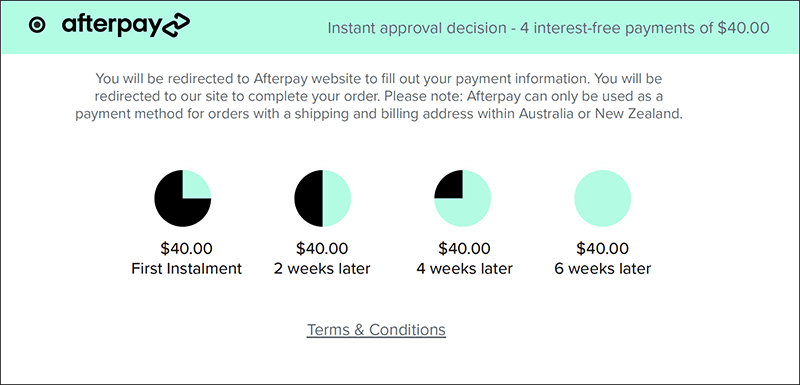Click the Australia or New Zealand note line
This screenshot has height=385, width=800.
pyautogui.click(x=379, y=114)
